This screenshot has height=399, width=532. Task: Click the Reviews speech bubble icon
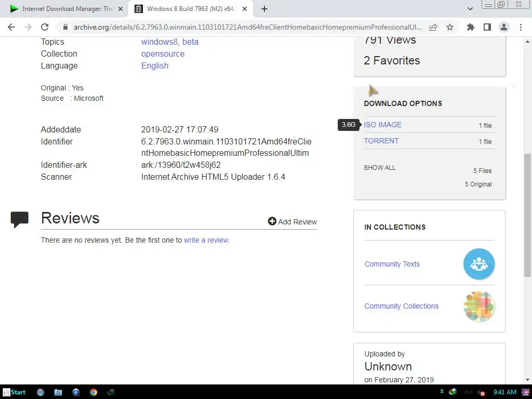coord(20,220)
